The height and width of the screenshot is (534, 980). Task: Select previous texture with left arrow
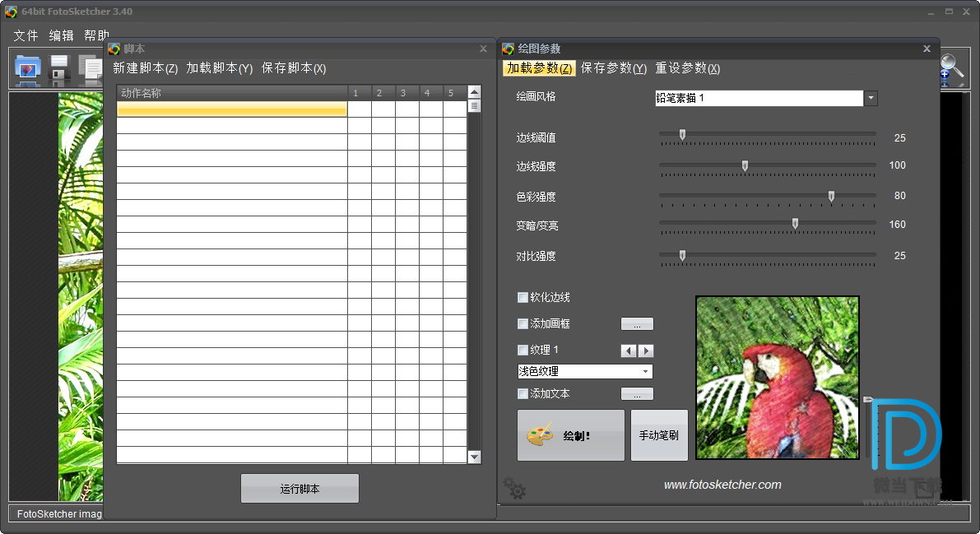click(x=629, y=351)
